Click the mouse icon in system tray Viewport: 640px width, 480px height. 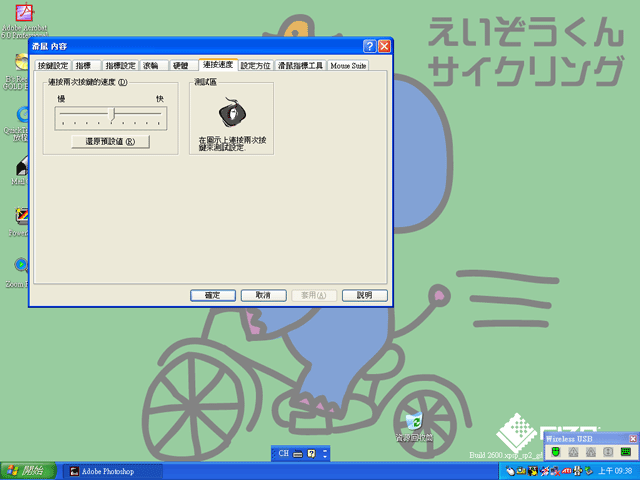click(x=510, y=471)
